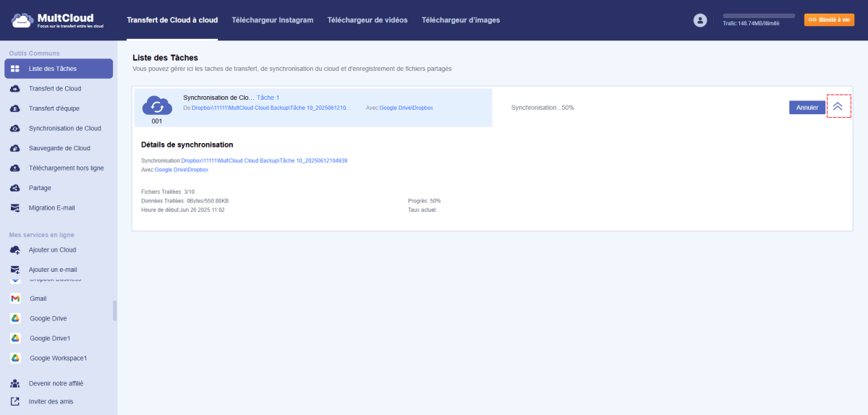Open the user account avatar icon
Image resolution: width=868 pixels, height=415 pixels.
pyautogui.click(x=699, y=20)
